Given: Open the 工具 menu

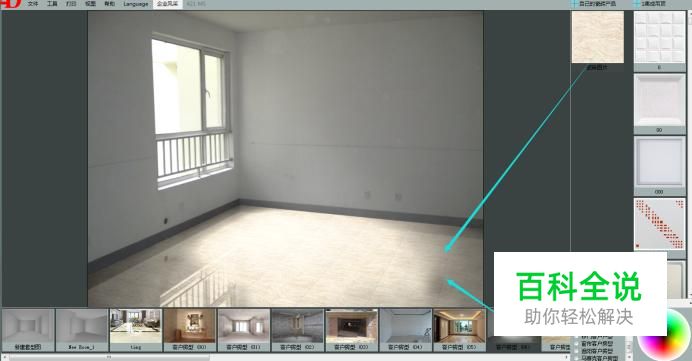Looking at the screenshot, I should [52, 4].
